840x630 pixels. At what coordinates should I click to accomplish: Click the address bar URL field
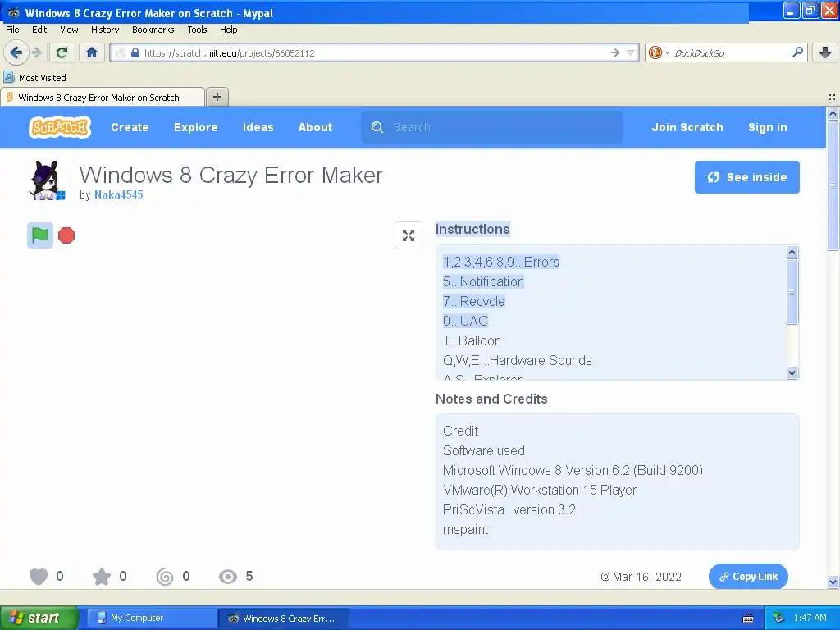[375, 53]
